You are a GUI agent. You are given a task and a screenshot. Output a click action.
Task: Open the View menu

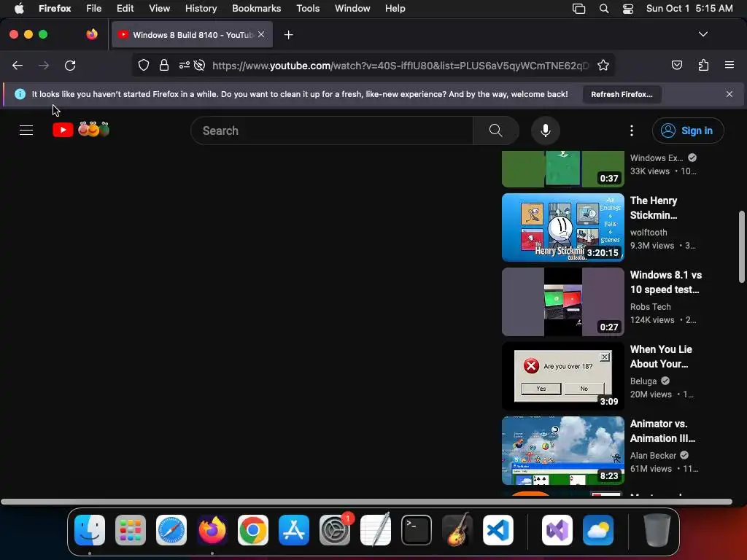[x=159, y=8]
